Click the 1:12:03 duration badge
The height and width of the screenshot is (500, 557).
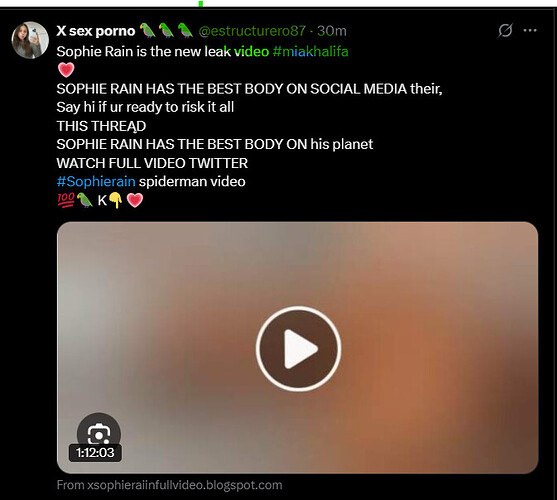coord(95,453)
